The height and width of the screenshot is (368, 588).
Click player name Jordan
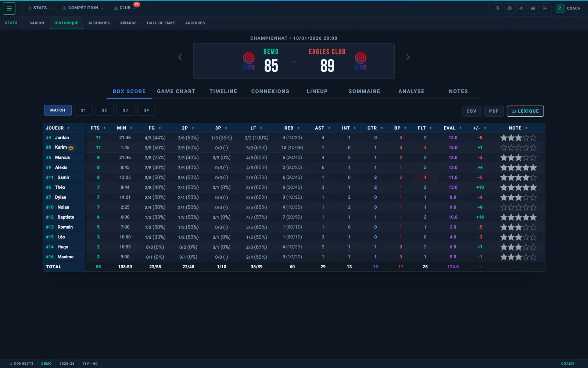(x=62, y=138)
